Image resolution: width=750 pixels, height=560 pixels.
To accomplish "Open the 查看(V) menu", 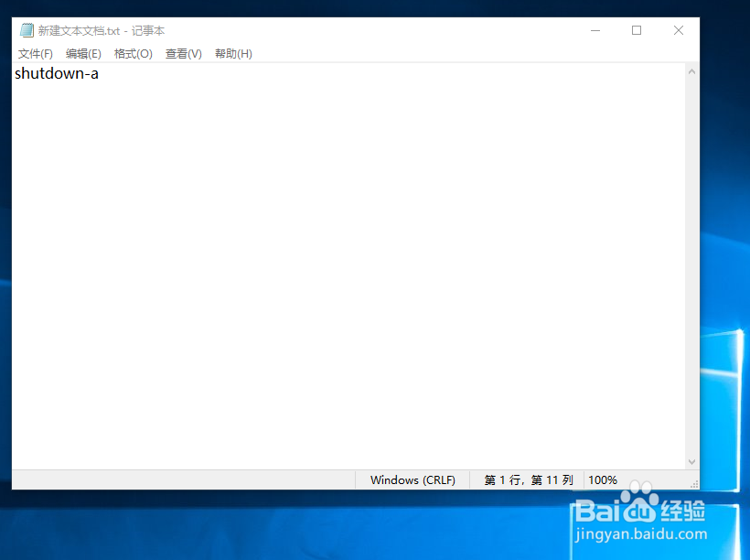I will [x=183, y=53].
